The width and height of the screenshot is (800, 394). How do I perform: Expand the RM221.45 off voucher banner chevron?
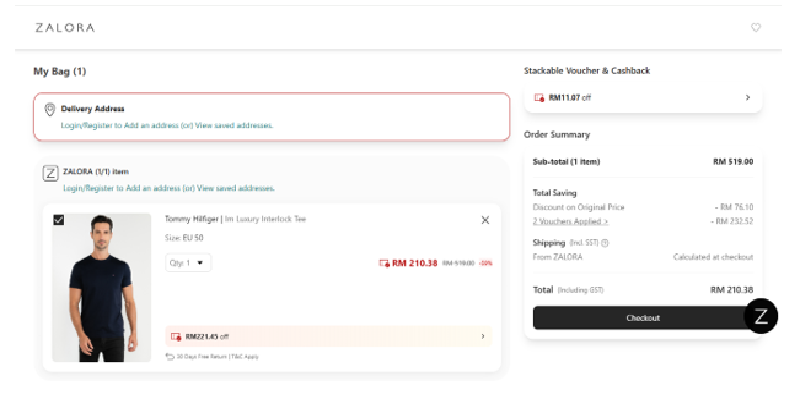coord(483,336)
